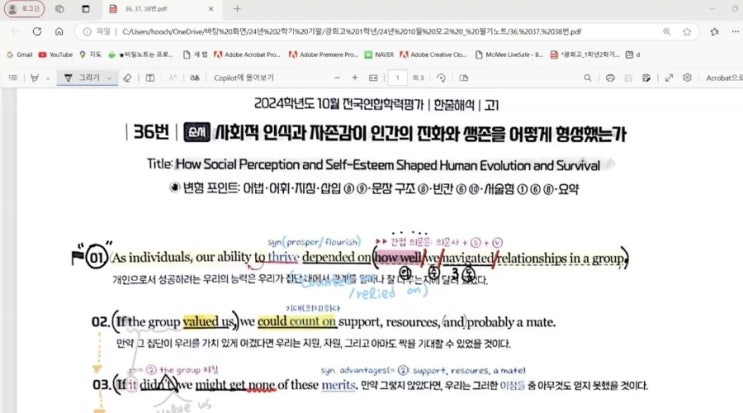Screen dimensions: 743x413
Task: Open the workspaces icon
Action: pyautogui.click(x=59, y=9)
